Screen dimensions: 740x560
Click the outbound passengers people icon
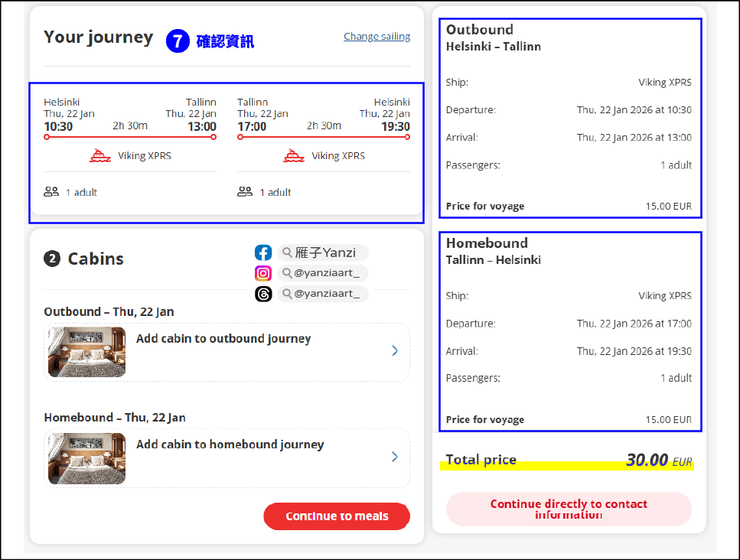click(x=51, y=191)
